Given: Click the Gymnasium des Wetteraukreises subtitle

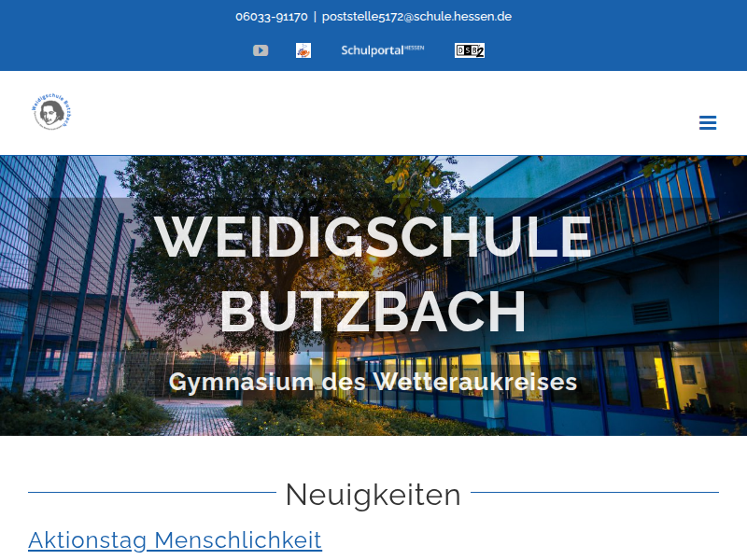Looking at the screenshot, I should click(x=373, y=381).
